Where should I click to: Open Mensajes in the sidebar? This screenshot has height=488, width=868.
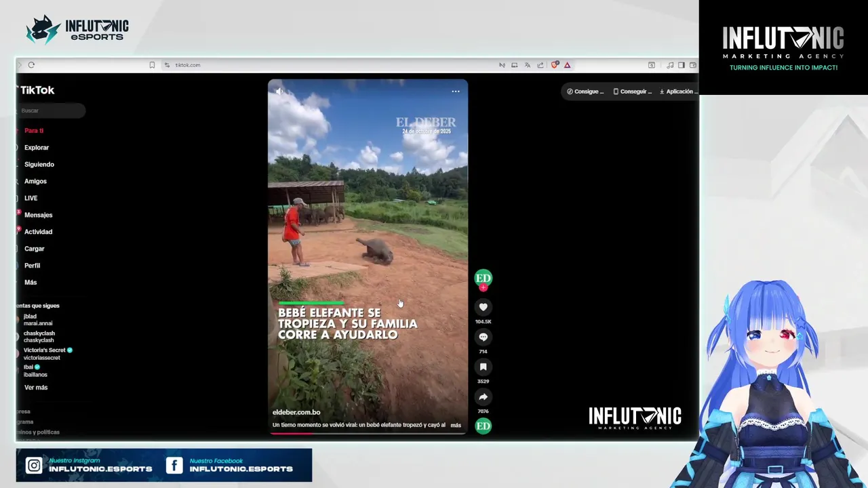pos(38,215)
